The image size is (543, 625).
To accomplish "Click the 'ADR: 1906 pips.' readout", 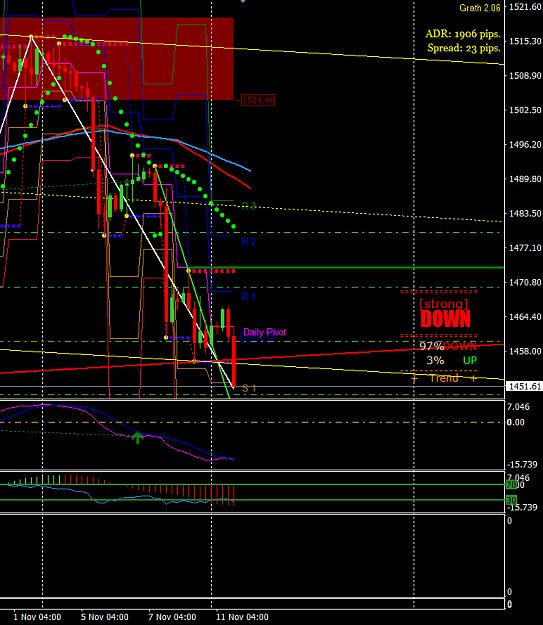I will (x=463, y=34).
